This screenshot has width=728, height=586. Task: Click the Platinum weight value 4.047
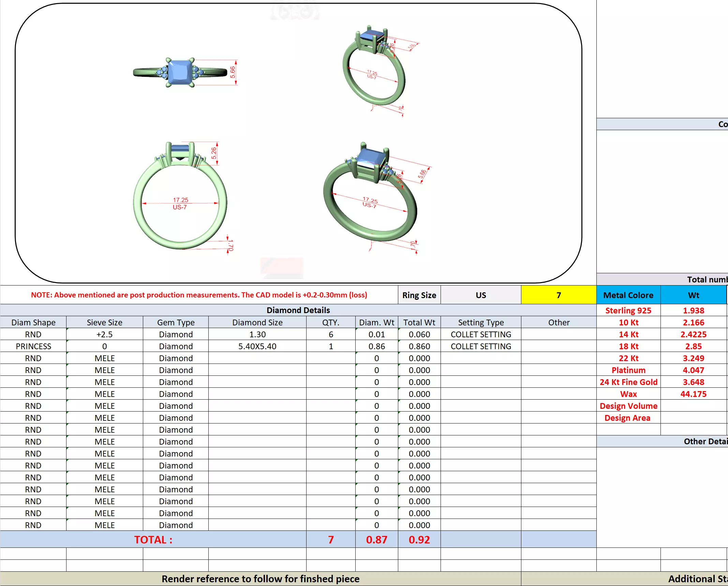[693, 370]
